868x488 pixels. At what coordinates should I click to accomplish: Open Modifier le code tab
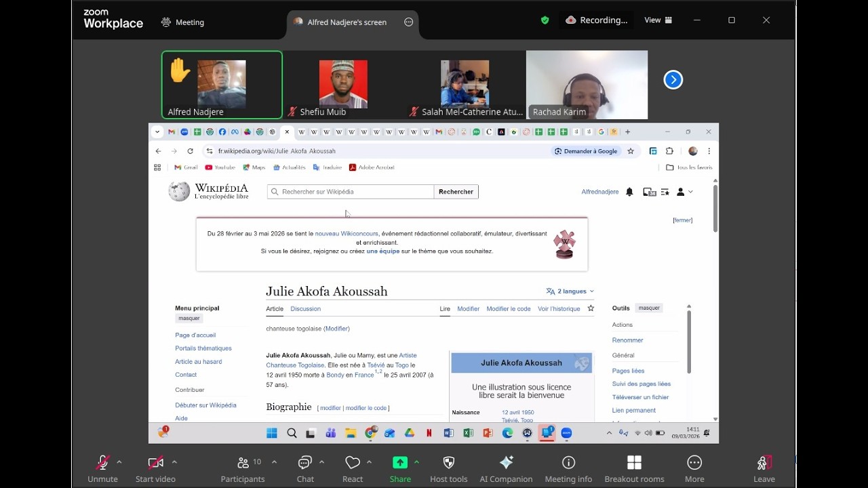pos(509,309)
